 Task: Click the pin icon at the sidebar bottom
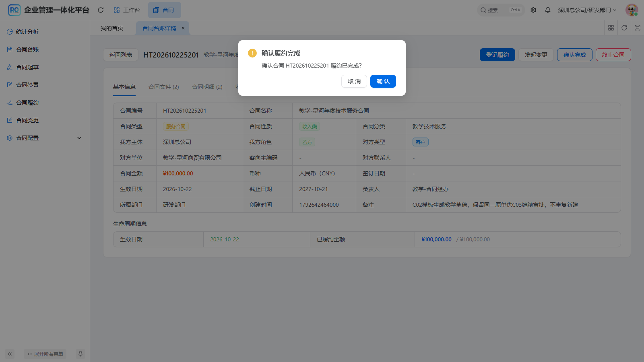pos(80,354)
